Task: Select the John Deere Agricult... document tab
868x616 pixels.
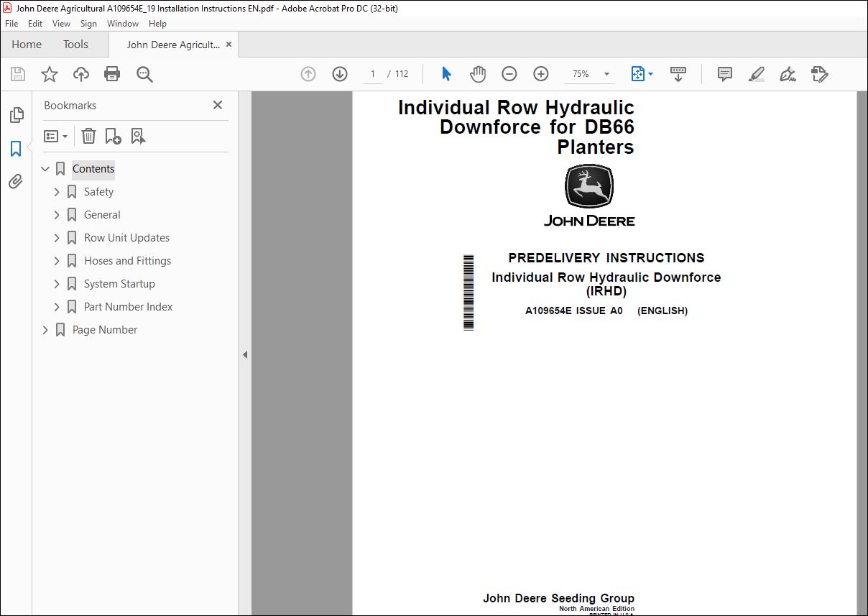Action: click(x=173, y=45)
